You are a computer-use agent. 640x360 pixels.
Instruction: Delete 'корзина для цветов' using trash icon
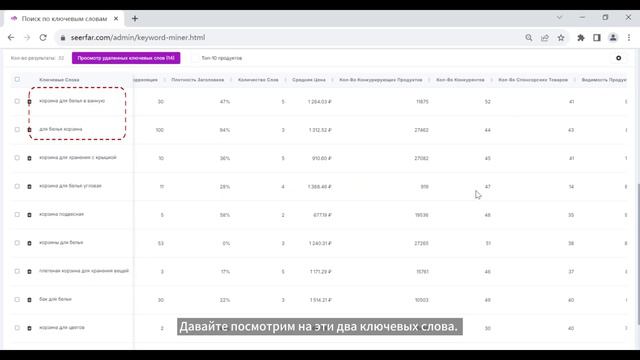pos(29,328)
